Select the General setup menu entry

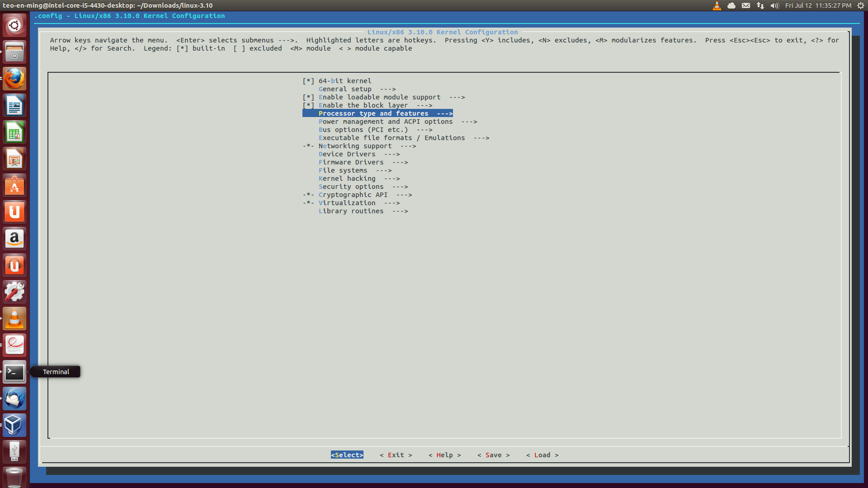pos(345,89)
